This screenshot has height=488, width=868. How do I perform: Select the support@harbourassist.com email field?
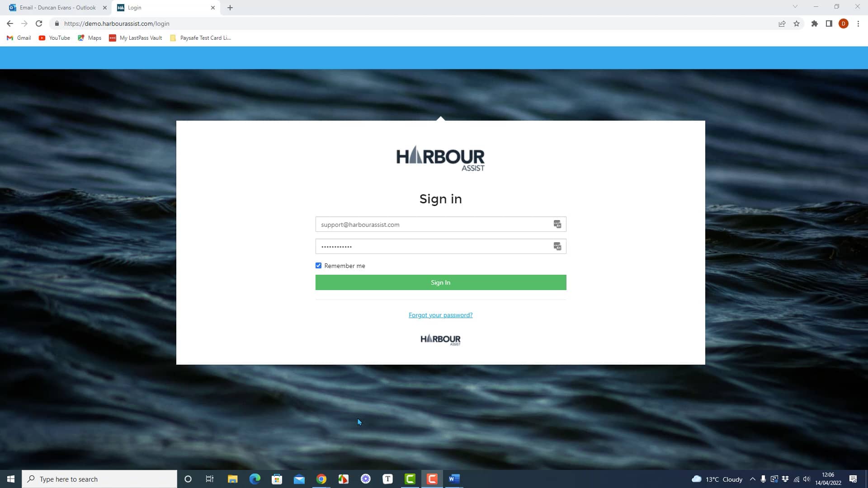429,224
